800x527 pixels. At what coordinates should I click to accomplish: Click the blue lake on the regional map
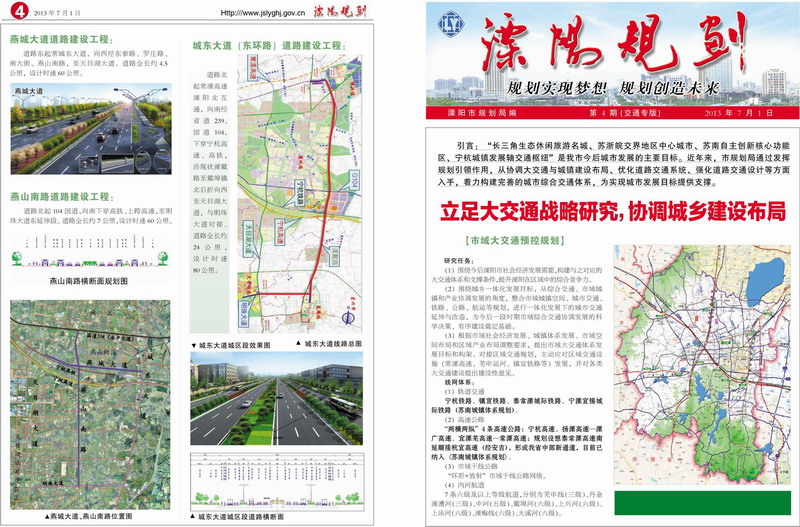(765, 281)
